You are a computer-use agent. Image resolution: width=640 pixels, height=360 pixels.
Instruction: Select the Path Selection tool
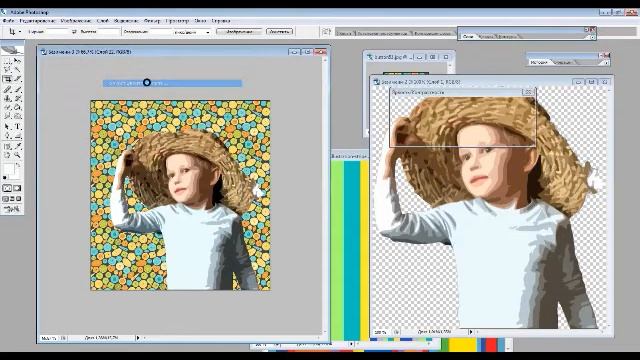pos(7,127)
